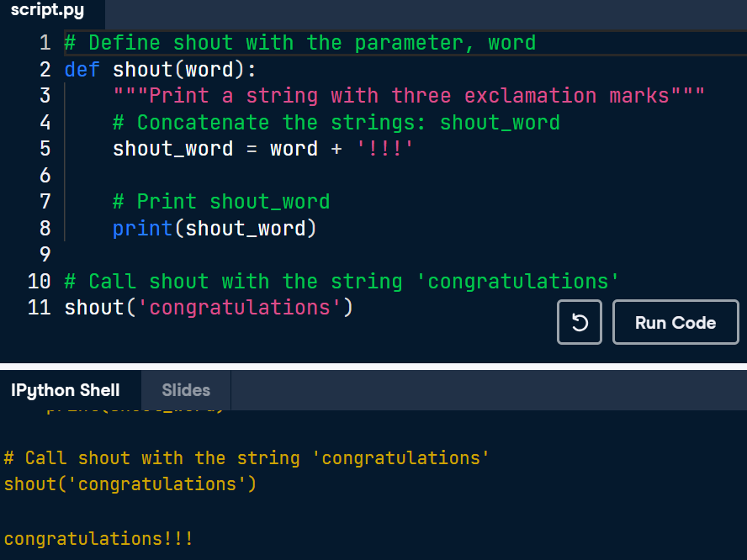The width and height of the screenshot is (747, 560).
Task: Click the docstring on line 3
Action: [x=409, y=96]
